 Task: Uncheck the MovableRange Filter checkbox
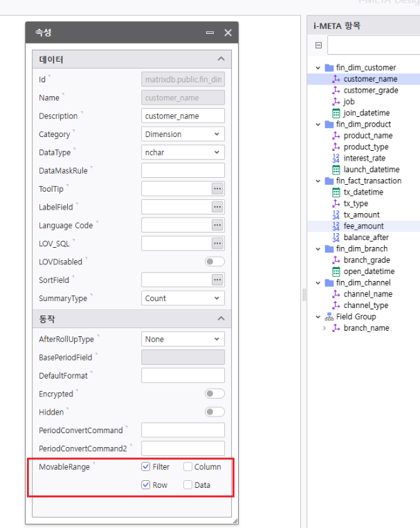145,466
